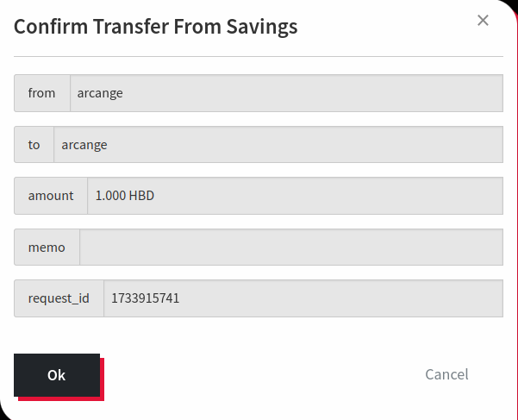The width and height of the screenshot is (518, 420).
Task: Click 'arcange' text in the from field
Action: pyautogui.click(x=100, y=93)
